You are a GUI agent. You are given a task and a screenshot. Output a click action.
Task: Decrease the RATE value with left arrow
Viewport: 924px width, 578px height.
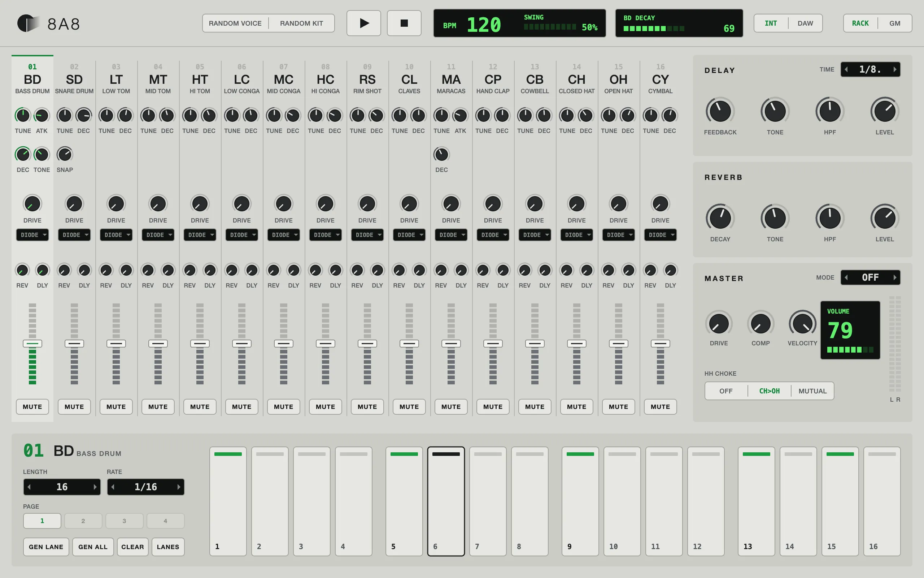pos(113,487)
